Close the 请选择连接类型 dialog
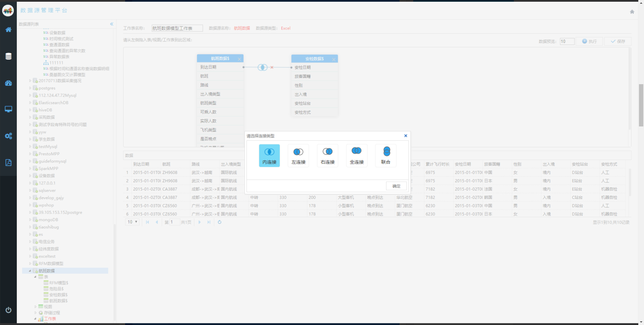The height and width of the screenshot is (325, 644). pos(406,136)
